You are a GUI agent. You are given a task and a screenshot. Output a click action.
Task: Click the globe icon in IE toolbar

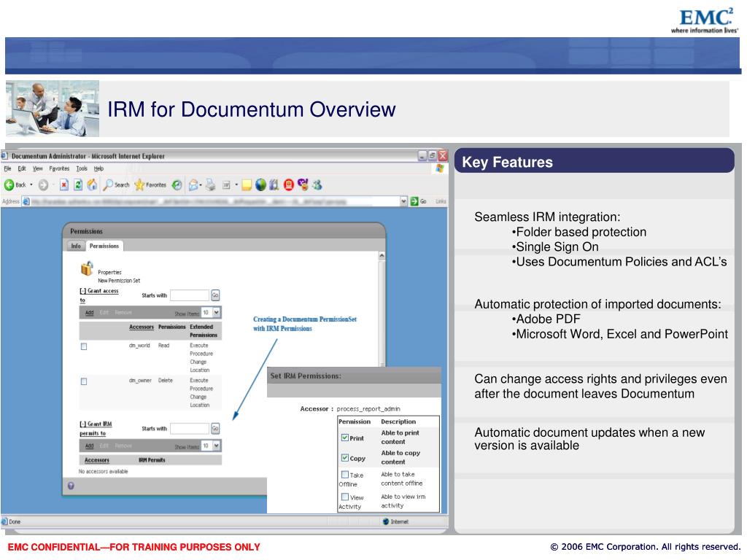coord(260,184)
